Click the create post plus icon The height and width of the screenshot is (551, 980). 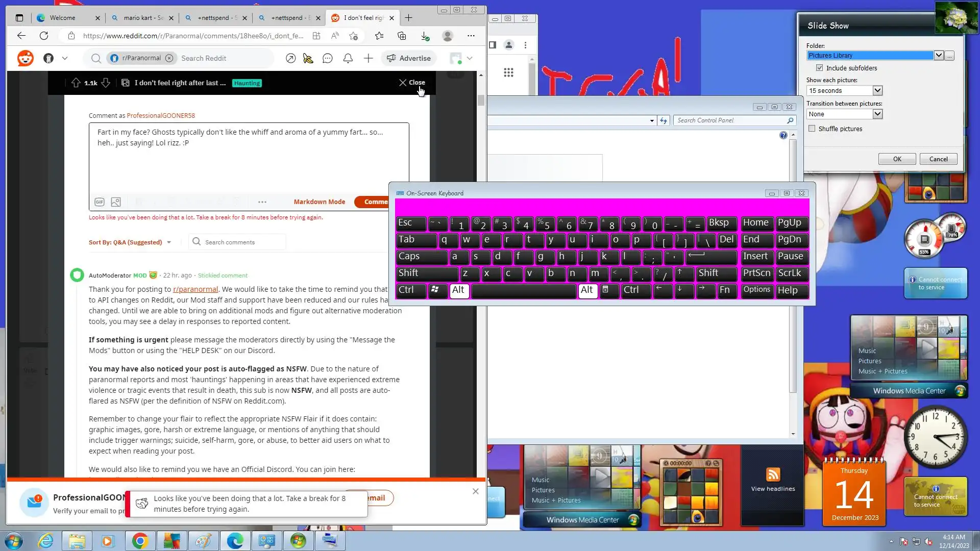click(x=368, y=58)
